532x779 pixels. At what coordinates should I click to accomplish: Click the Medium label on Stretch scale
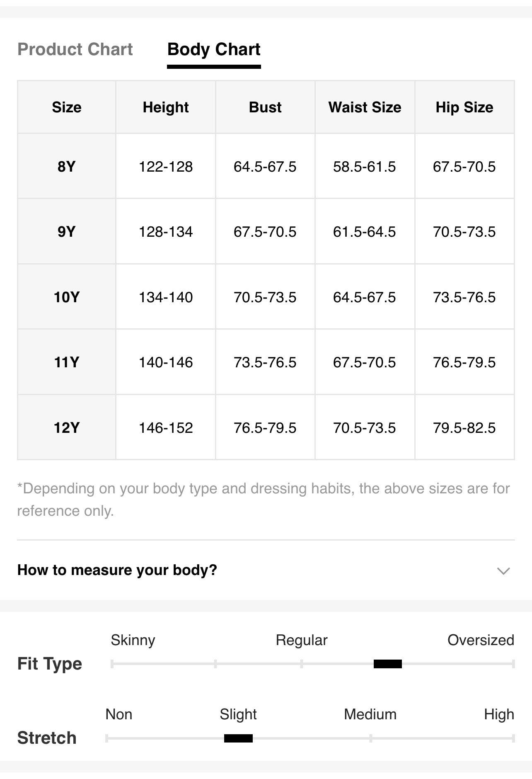pos(370,714)
